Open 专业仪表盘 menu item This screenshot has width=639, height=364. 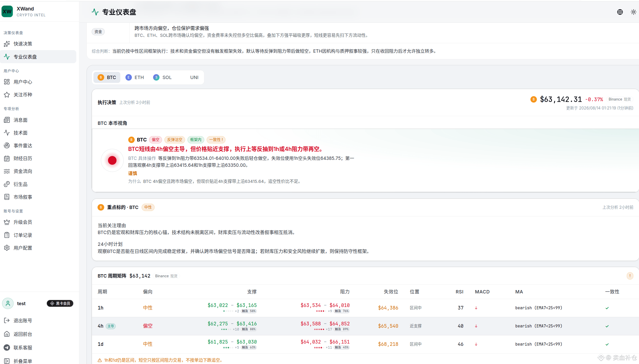(x=38, y=57)
